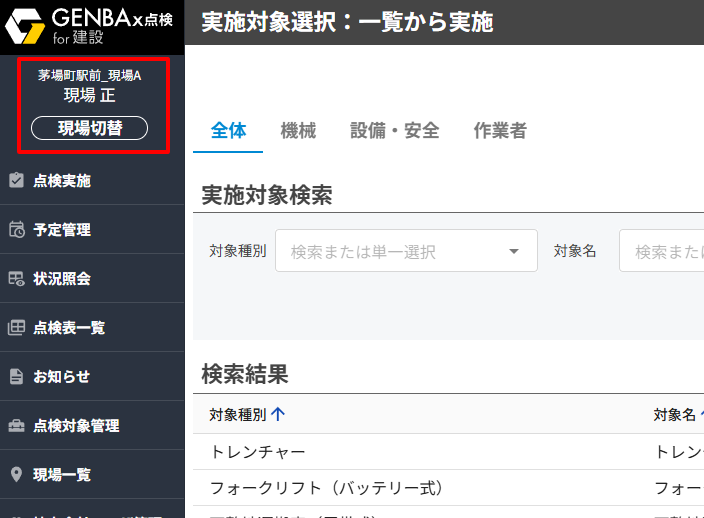Click the 点検実施 clipboard check icon
This screenshot has width=704, height=518.
pos(16,181)
